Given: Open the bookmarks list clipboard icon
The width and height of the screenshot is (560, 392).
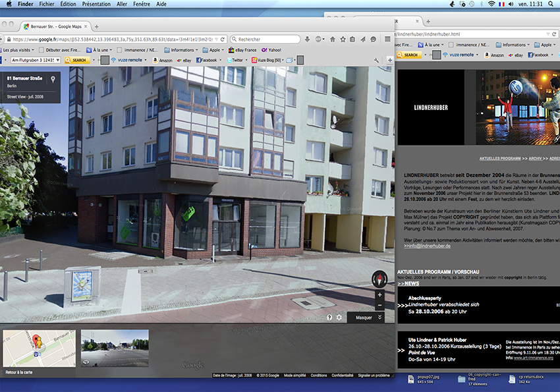Looking at the screenshot, I should [x=352, y=40].
